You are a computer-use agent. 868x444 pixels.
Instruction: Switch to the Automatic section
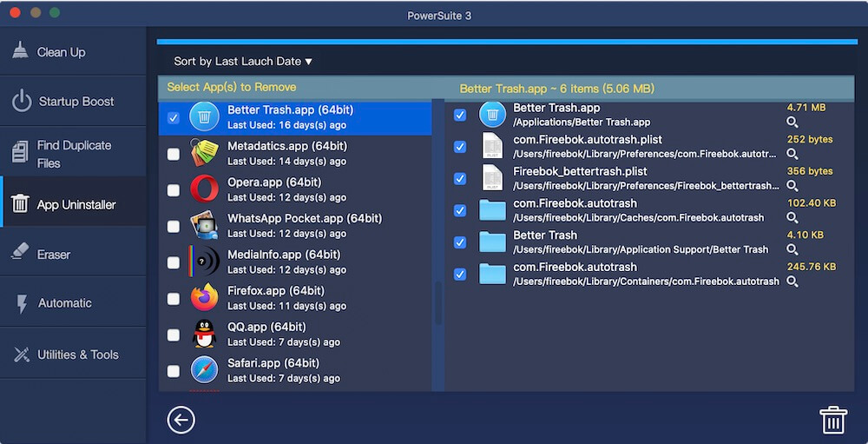73,303
